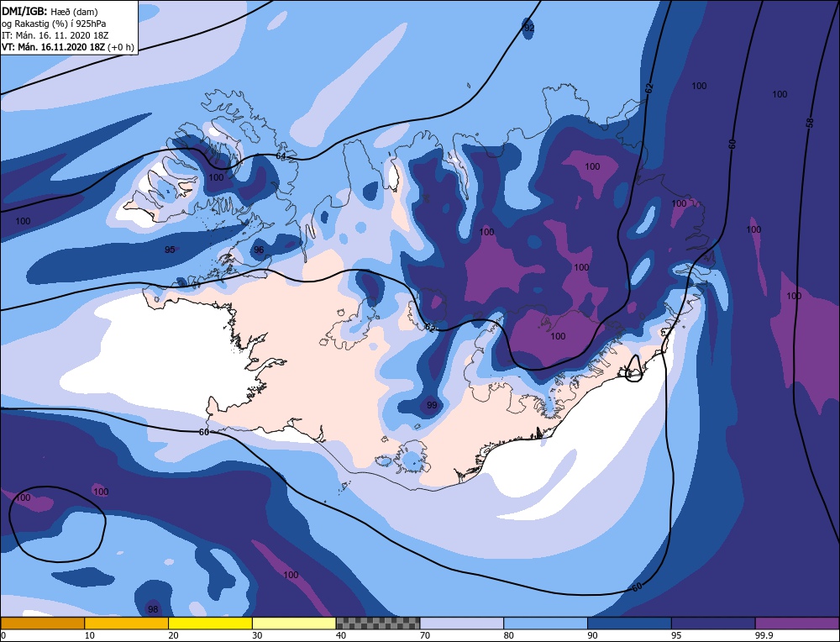Click the legend tick label '0'
Image resolution: width=840 pixels, height=642 pixels.
[x=3, y=635]
